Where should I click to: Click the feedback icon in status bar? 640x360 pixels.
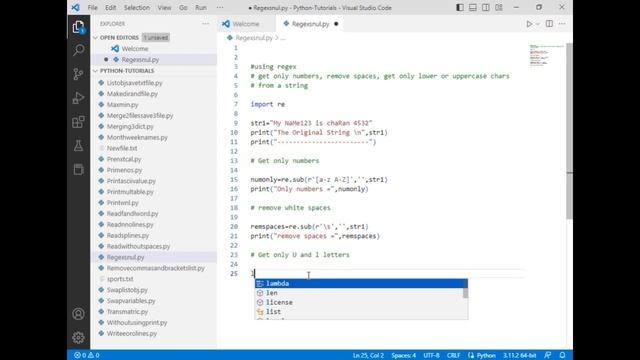coord(548,355)
